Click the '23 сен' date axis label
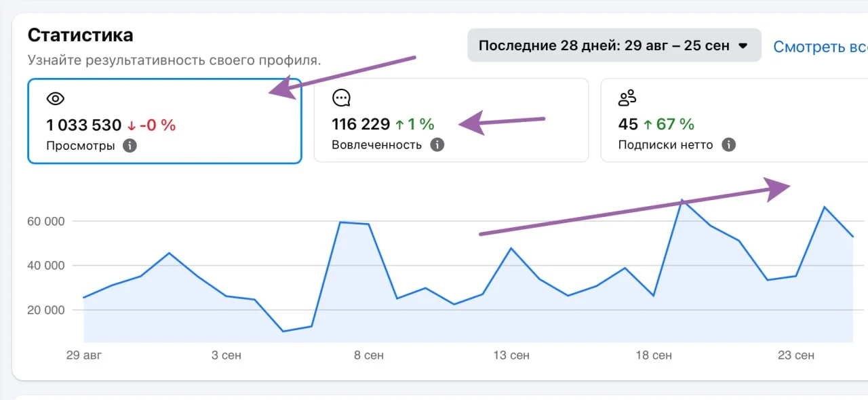868x400 pixels. (x=795, y=355)
